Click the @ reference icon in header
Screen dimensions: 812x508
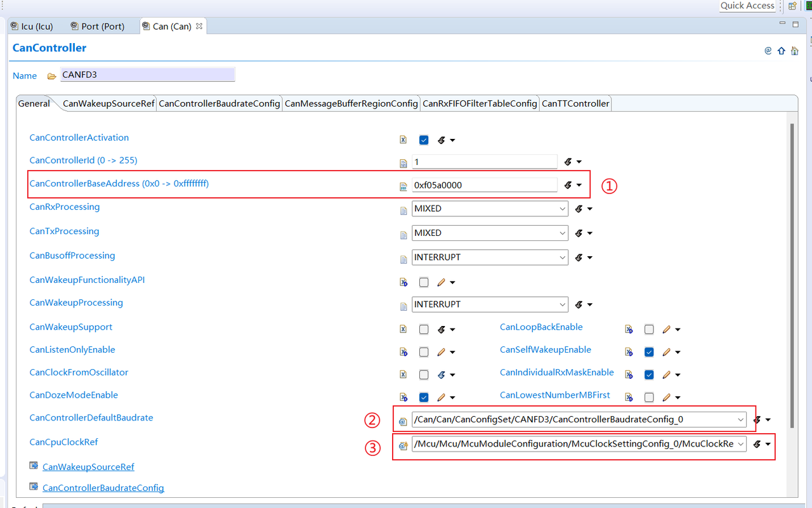[768, 51]
